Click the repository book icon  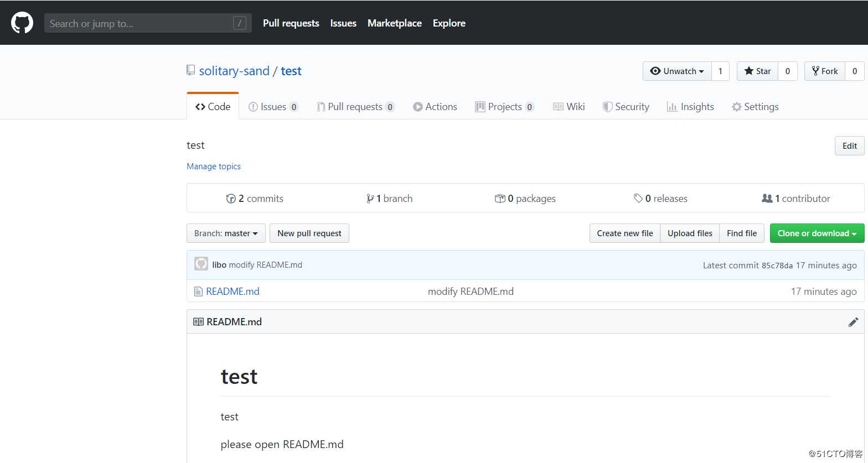pos(190,71)
